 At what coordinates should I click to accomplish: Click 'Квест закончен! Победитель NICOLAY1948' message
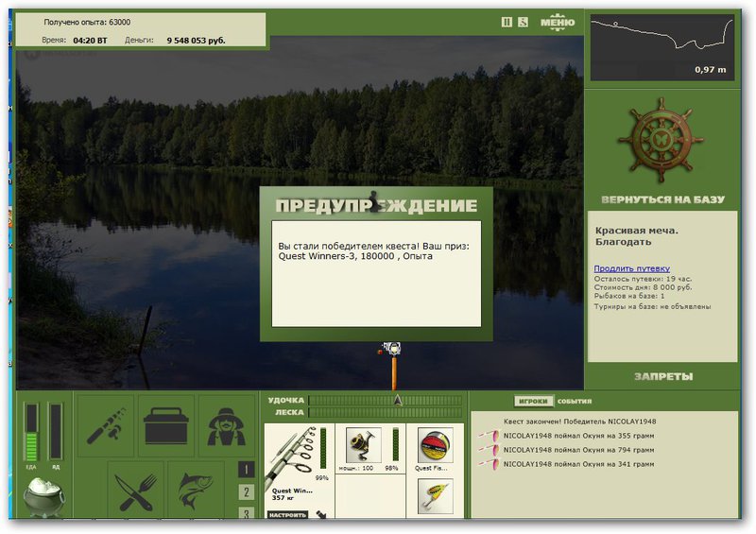(579, 422)
